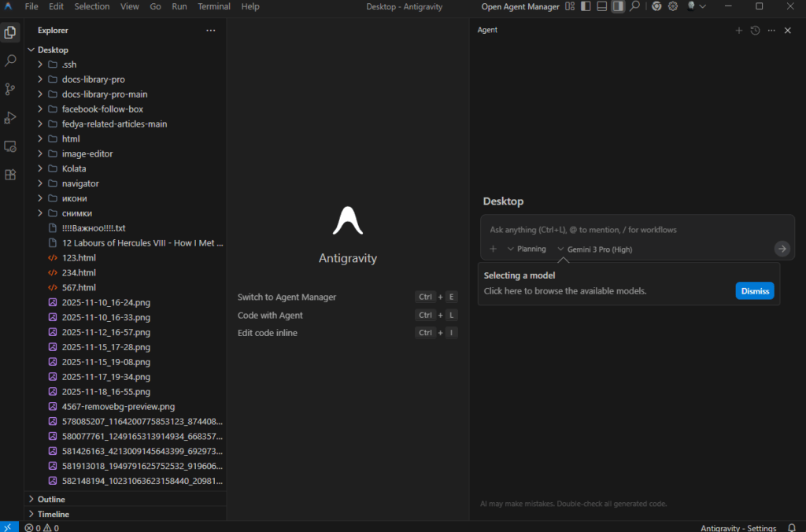806x532 pixels.
Task: Open the browser icon next to the layout controls
Action: 656,6
